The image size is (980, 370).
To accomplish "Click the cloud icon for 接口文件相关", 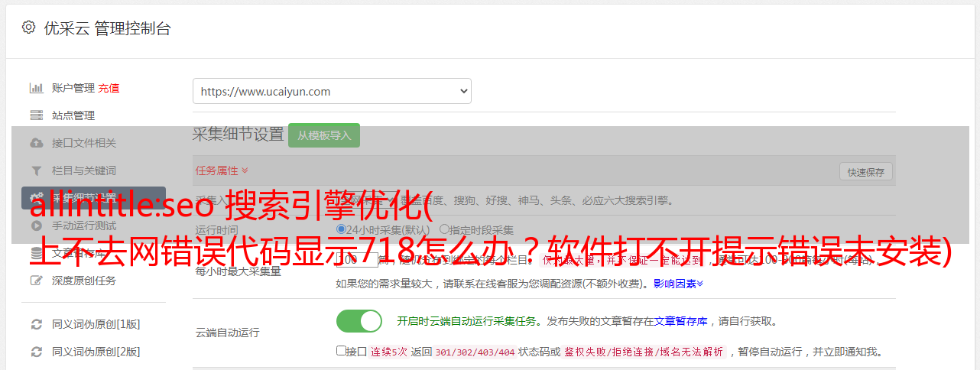I will point(36,143).
